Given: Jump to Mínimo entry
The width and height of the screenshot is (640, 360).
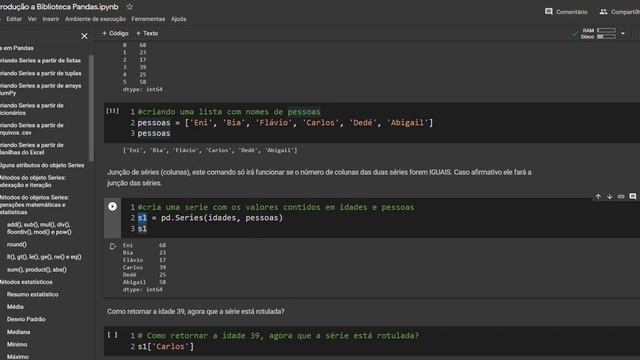Looking at the screenshot, I should pos(17,344).
